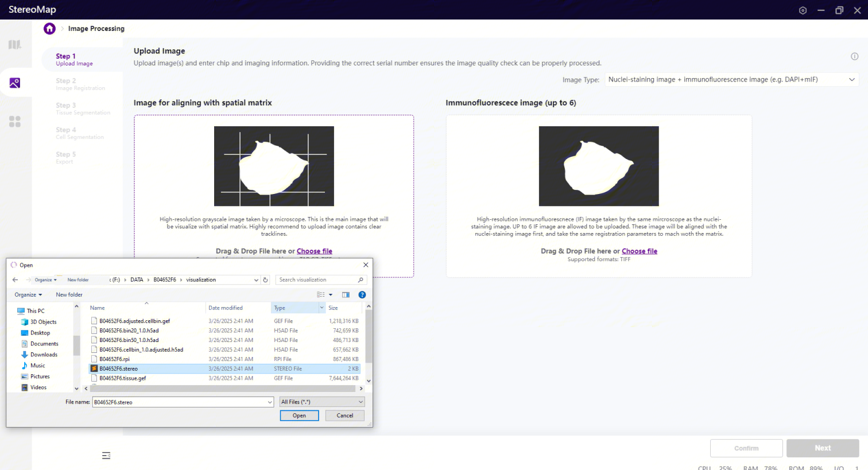Refresh the visualization folder listing
The image size is (868, 470).
(265, 280)
